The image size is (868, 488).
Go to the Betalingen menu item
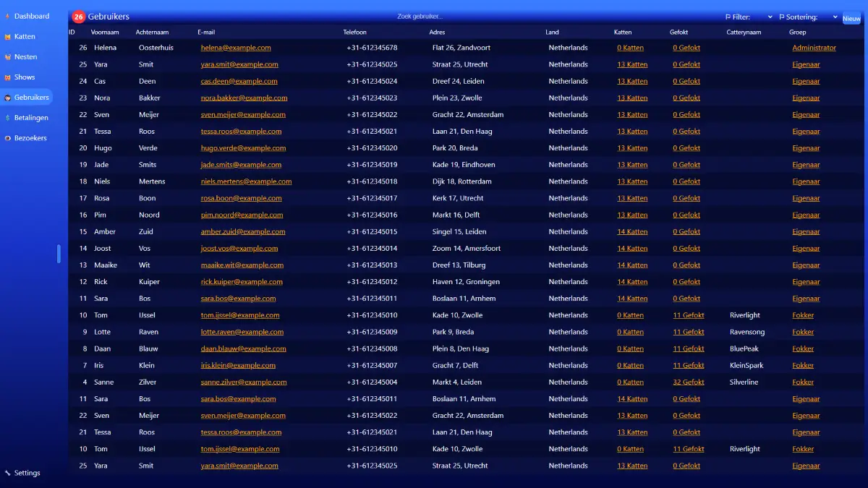click(31, 117)
